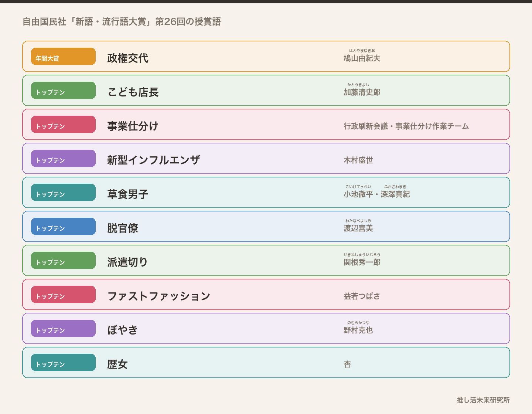Viewport: 532px width, 414px height.
Task: Click the word 事業仕分け
Action: (133, 126)
